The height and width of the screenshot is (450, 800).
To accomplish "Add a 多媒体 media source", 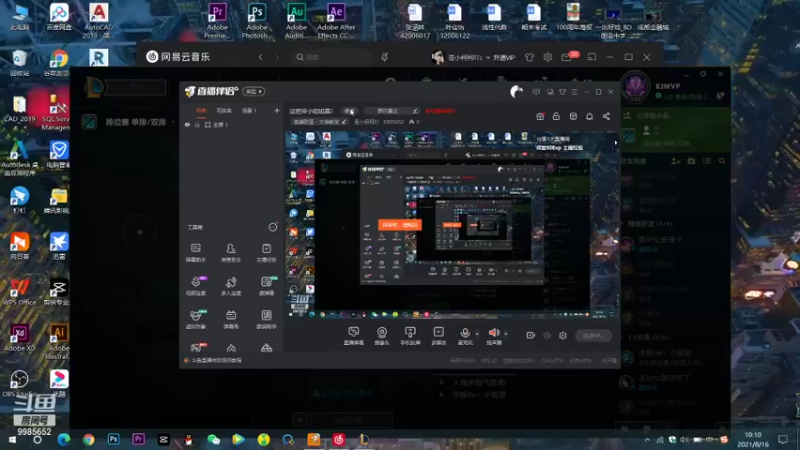I will 438,336.
